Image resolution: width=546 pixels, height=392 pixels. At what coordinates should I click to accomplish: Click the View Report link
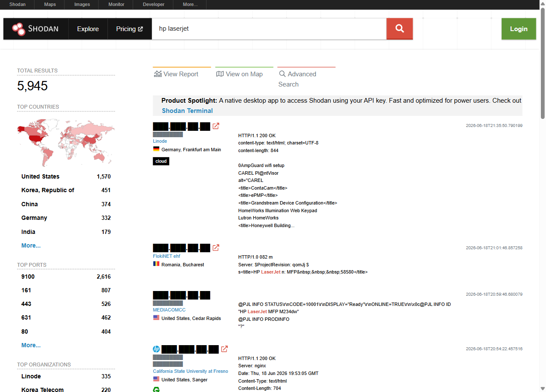181,74
